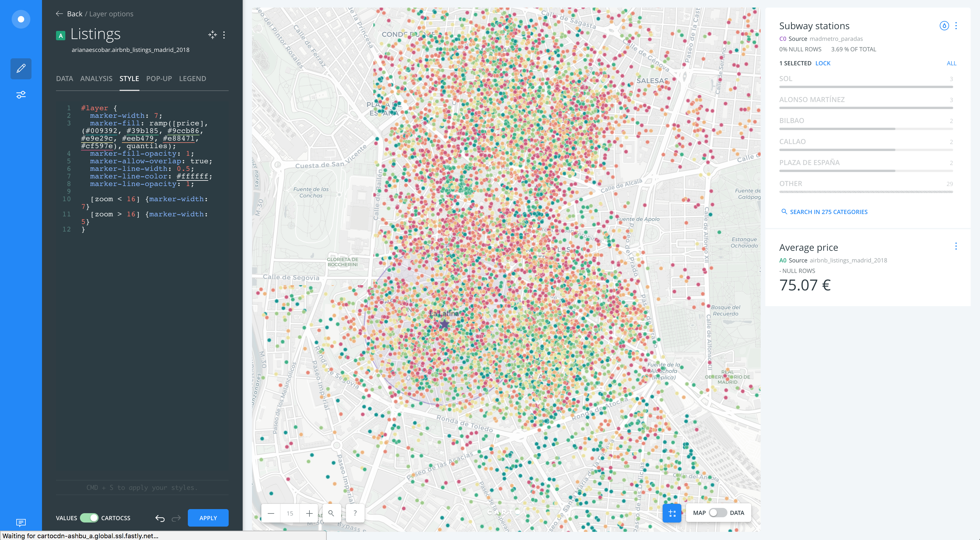Switch to the DATA tab
This screenshot has height=540, width=980.
(x=64, y=79)
